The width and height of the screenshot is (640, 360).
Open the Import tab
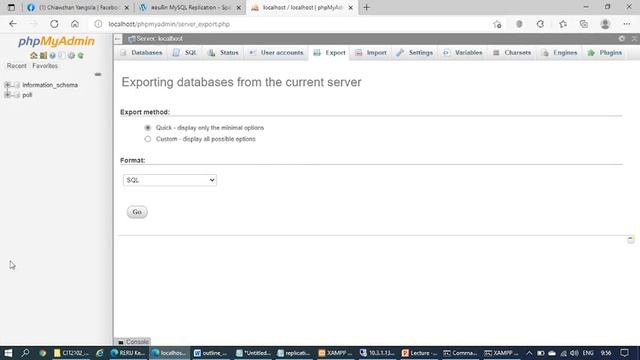371,53
